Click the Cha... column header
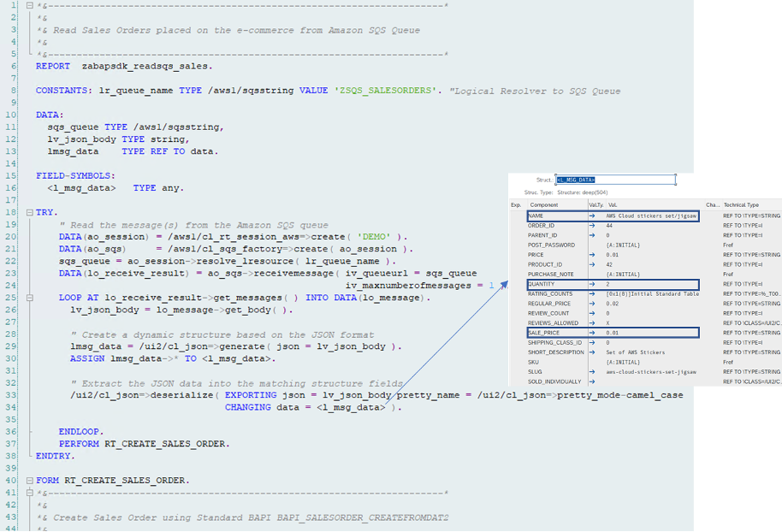 [713, 205]
